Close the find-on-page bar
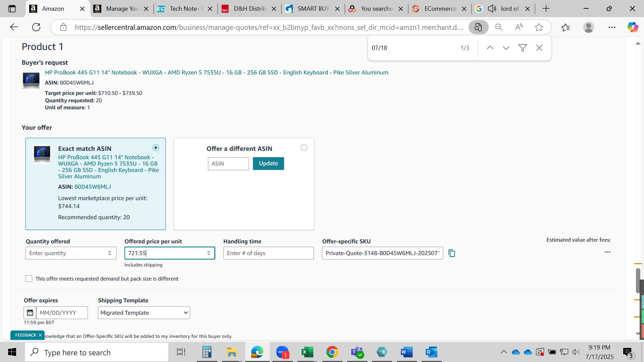This screenshot has height=362, width=644. coord(539,48)
